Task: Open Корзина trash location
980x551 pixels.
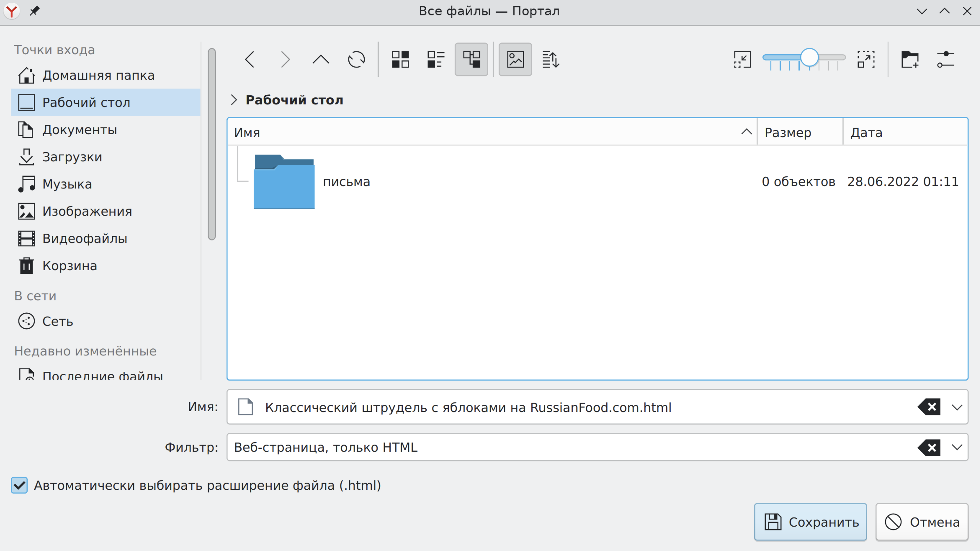Action: point(105,265)
